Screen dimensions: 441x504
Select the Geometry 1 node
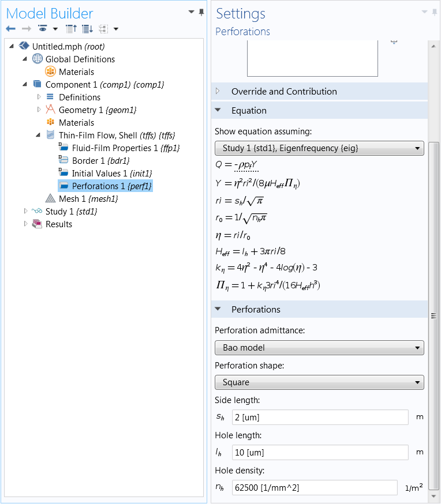click(x=97, y=110)
